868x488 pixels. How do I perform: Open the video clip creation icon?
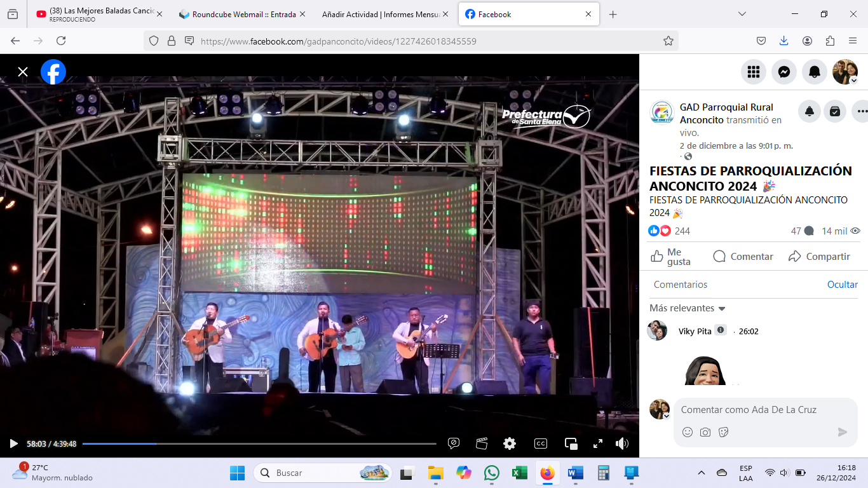pos(482,444)
